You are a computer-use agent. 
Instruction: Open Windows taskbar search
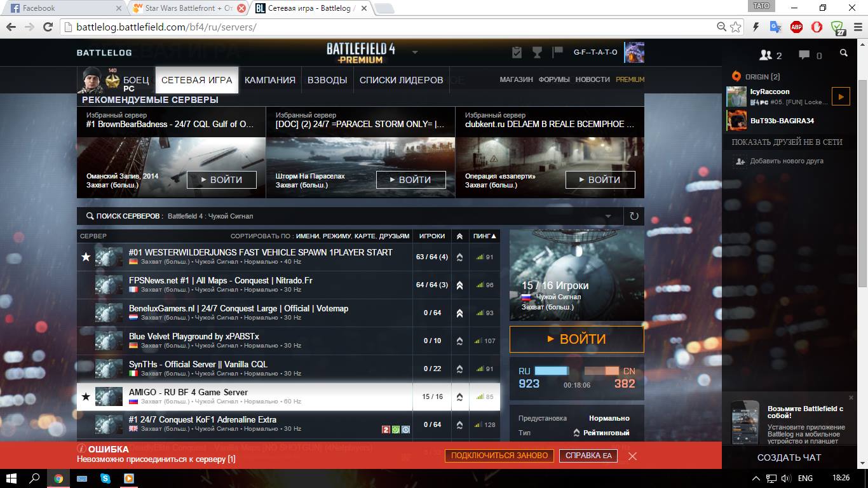(35, 478)
